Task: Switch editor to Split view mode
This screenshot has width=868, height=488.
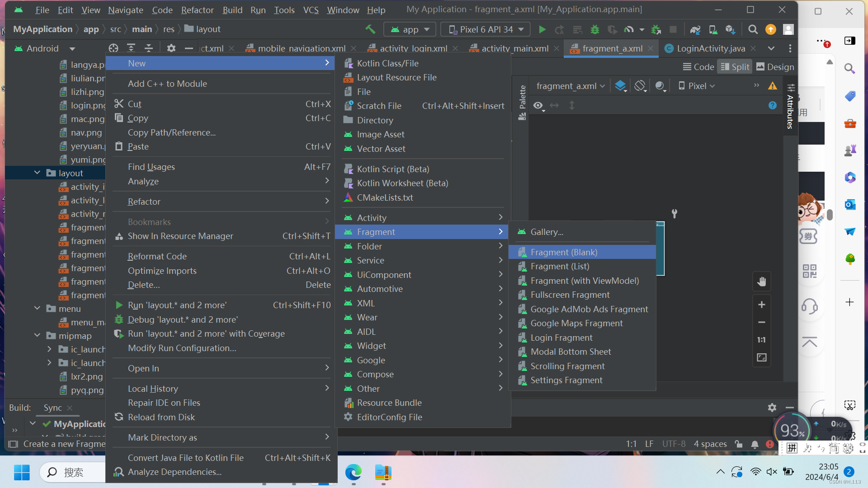Action: (735, 67)
